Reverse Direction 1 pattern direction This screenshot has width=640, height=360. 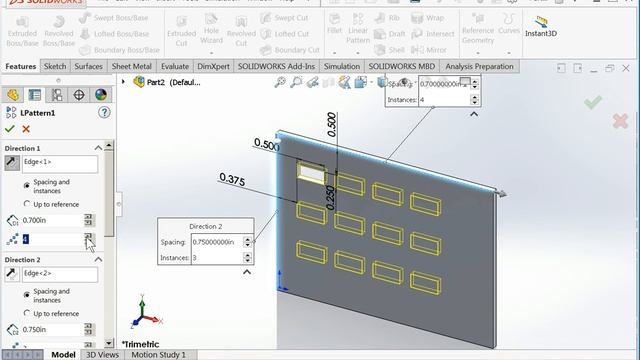(12, 163)
